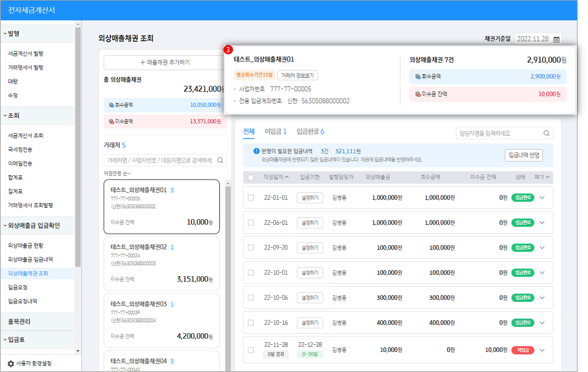Expand details of the 22-01-01 row
This screenshot has height=372, width=588.
pyautogui.click(x=542, y=198)
